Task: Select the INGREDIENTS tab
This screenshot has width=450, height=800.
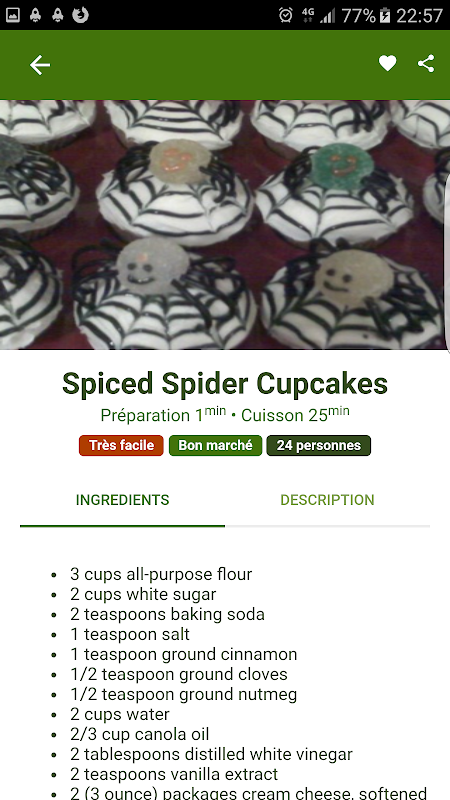Action: [122, 500]
